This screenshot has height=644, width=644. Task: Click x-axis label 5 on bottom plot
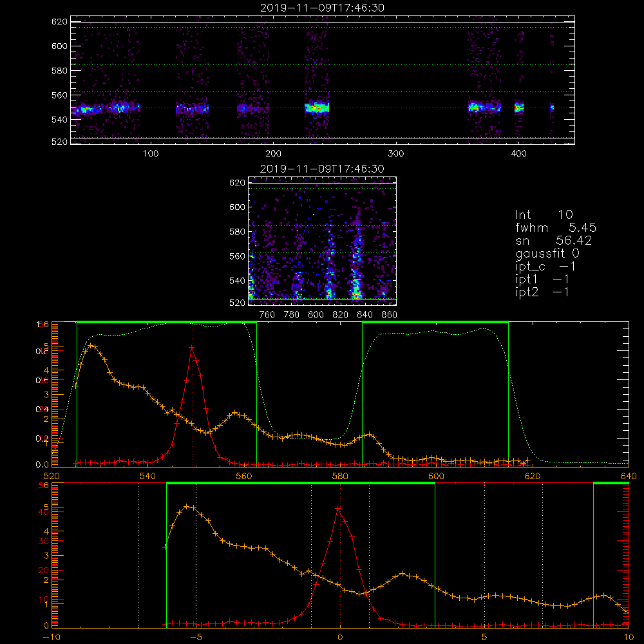click(485, 638)
